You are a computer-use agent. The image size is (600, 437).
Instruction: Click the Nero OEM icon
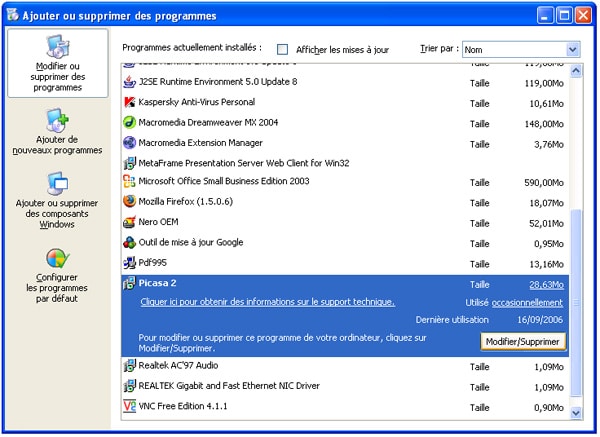point(130,222)
